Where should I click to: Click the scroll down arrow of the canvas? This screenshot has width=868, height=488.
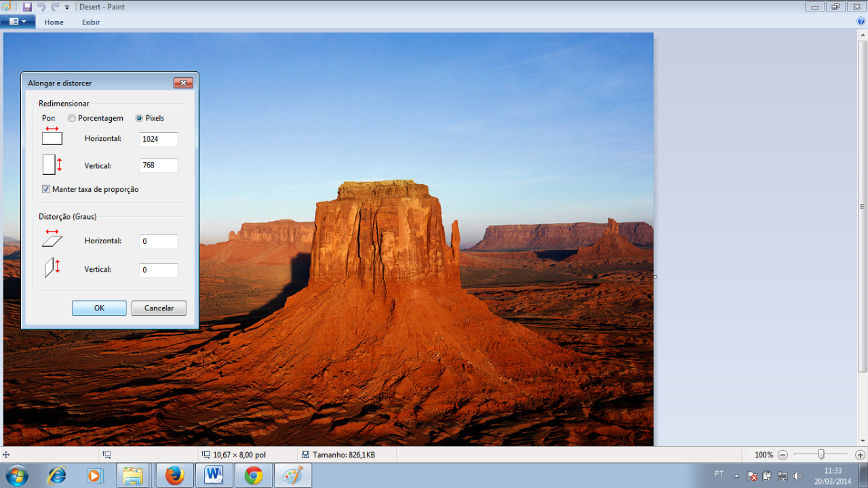863,441
